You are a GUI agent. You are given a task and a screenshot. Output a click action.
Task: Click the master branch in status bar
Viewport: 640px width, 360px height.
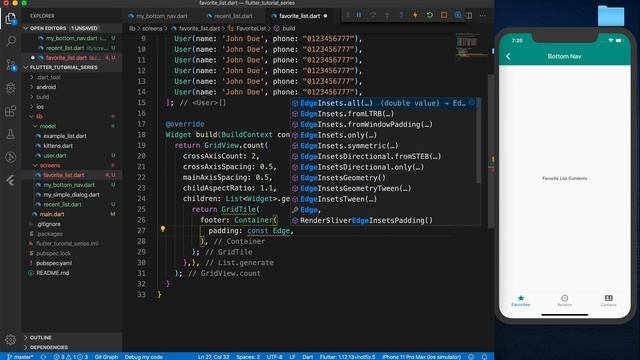point(20,357)
